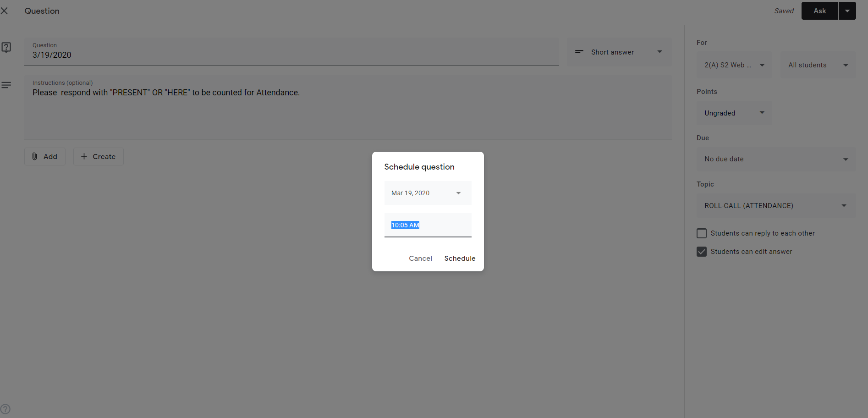868x418 pixels.
Task: Click the 10:05 AM time field
Action: click(x=428, y=225)
